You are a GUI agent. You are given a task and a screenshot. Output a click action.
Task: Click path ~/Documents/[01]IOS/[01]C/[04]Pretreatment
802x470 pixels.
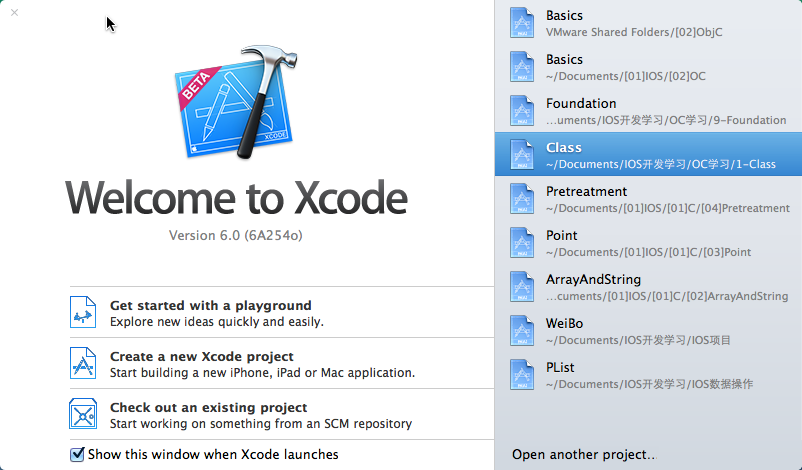[667, 208]
